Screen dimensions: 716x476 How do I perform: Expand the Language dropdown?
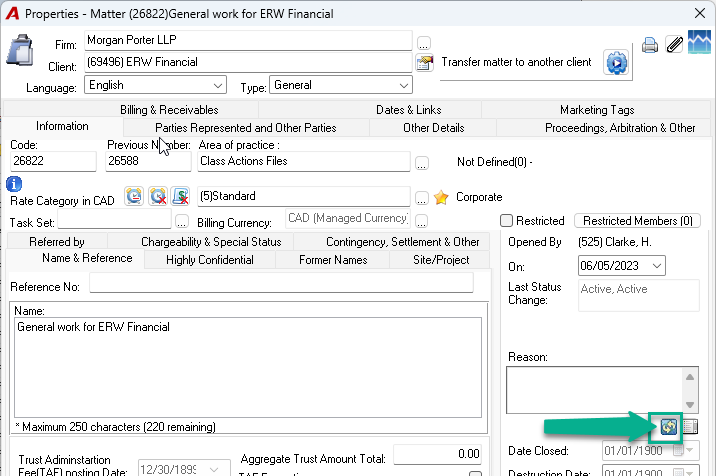click(218, 85)
